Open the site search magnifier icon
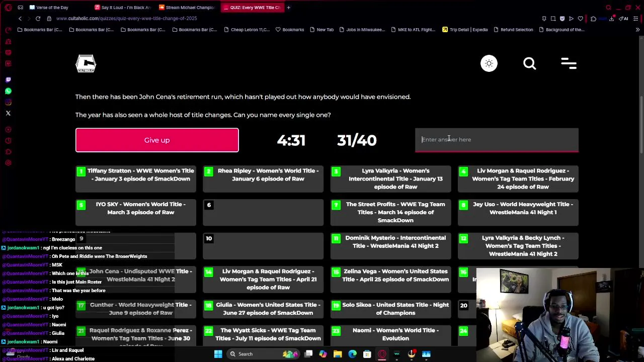The width and height of the screenshot is (644, 362). (x=529, y=63)
